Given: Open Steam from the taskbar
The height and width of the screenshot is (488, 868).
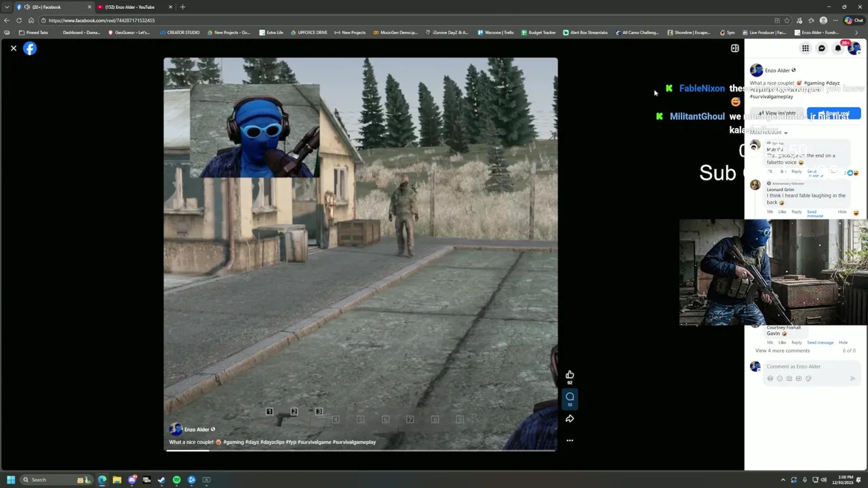Looking at the screenshot, I should pyautogui.click(x=161, y=480).
